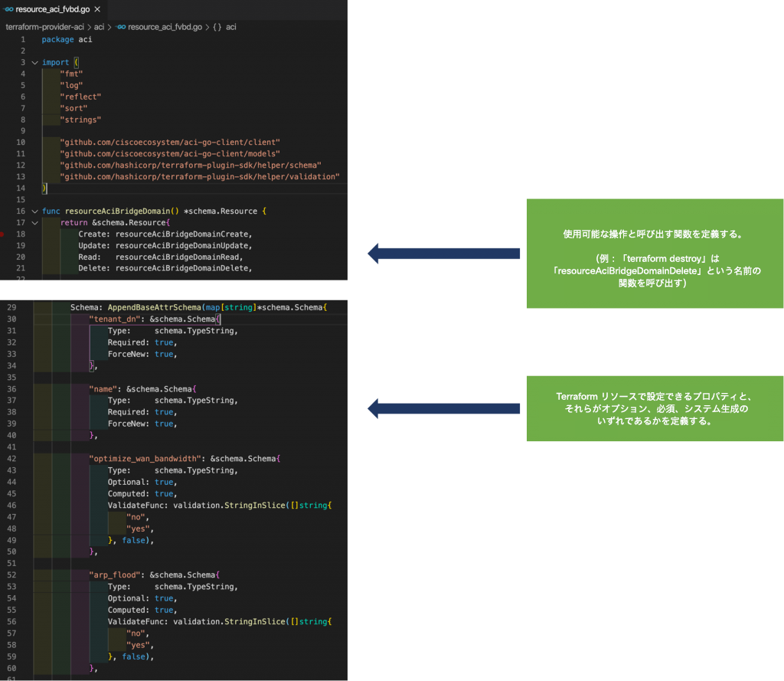Screen dimensions: 784x681
Task: Click resourceAciBridgeDomainDelete function reference
Action: coord(184,268)
